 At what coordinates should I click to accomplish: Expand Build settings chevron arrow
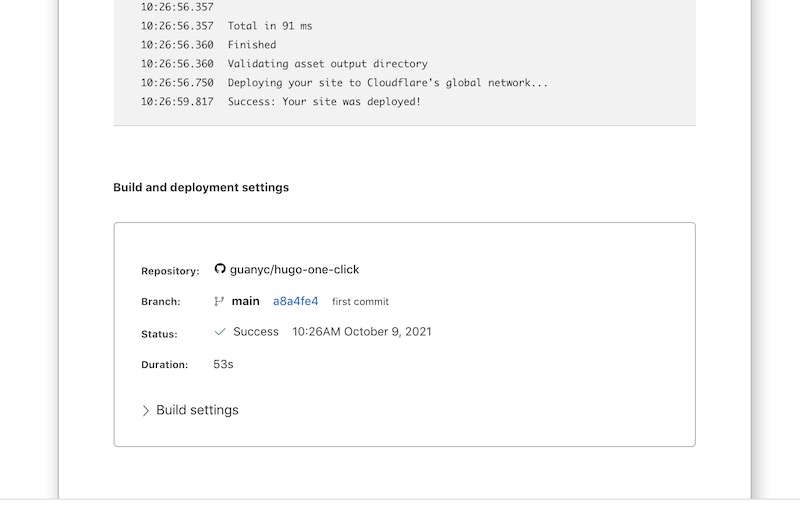point(145,411)
